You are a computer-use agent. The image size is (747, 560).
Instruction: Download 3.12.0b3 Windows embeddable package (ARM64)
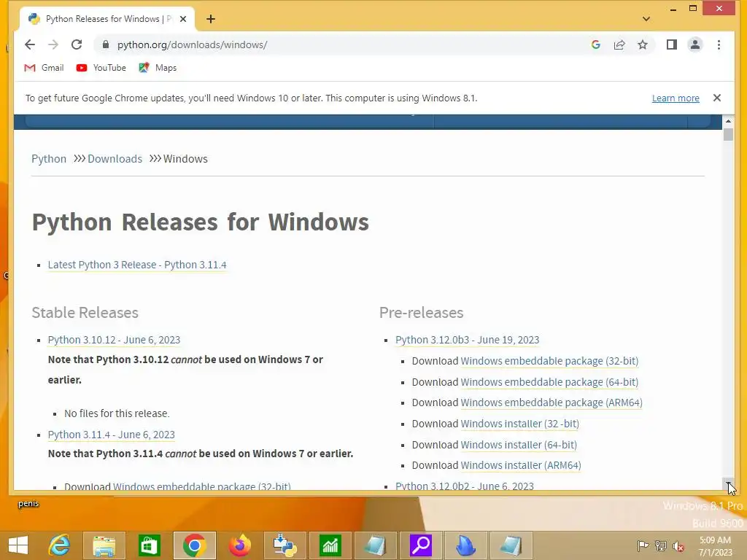[551, 402]
